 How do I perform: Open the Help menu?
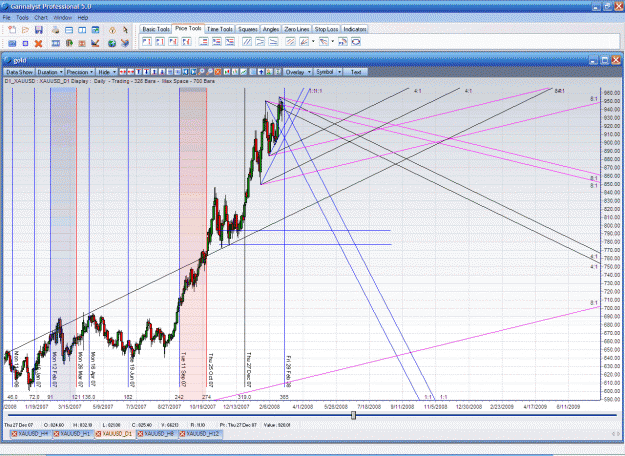[x=83, y=18]
